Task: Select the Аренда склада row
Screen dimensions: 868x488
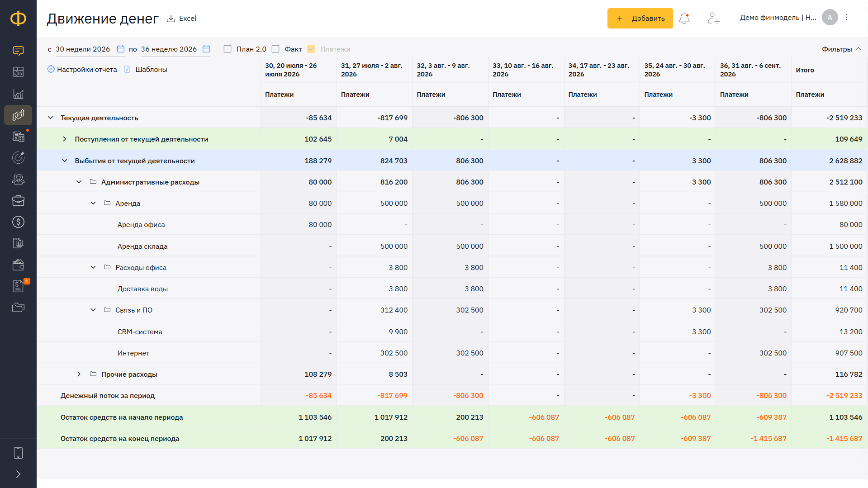Action: 452,246
